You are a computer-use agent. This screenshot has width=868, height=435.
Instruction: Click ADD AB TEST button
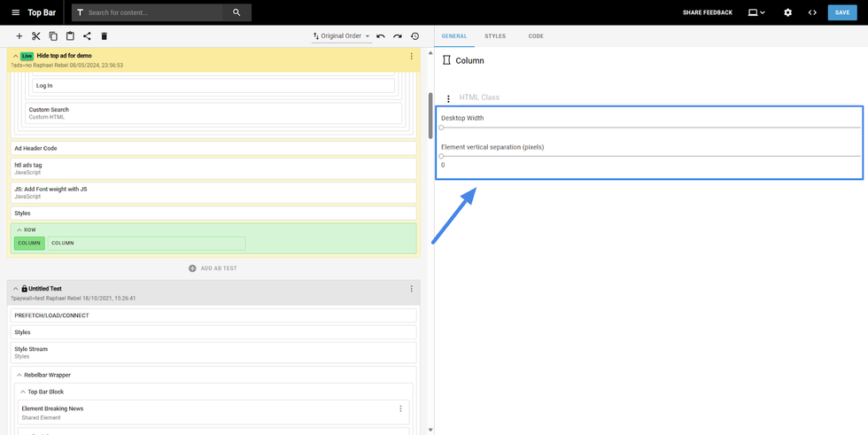click(213, 268)
